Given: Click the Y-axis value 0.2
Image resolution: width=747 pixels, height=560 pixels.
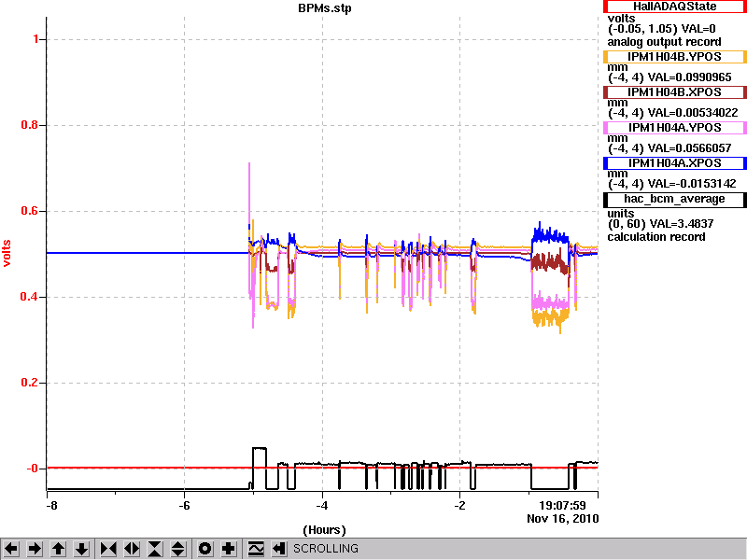Looking at the screenshot, I should pos(30,383).
